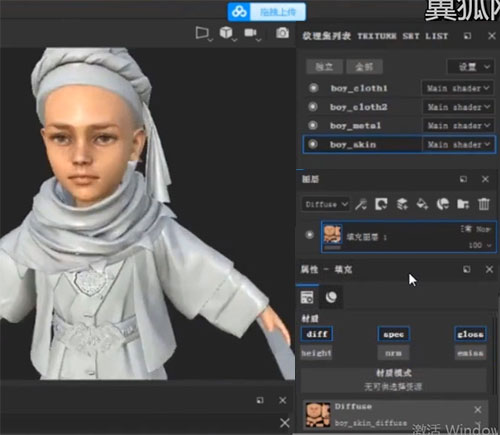Image resolution: width=500 pixels, height=435 pixels.
Task: Click the Diffuse texture thumbnail boy_skin_diffuse
Action: click(x=318, y=415)
